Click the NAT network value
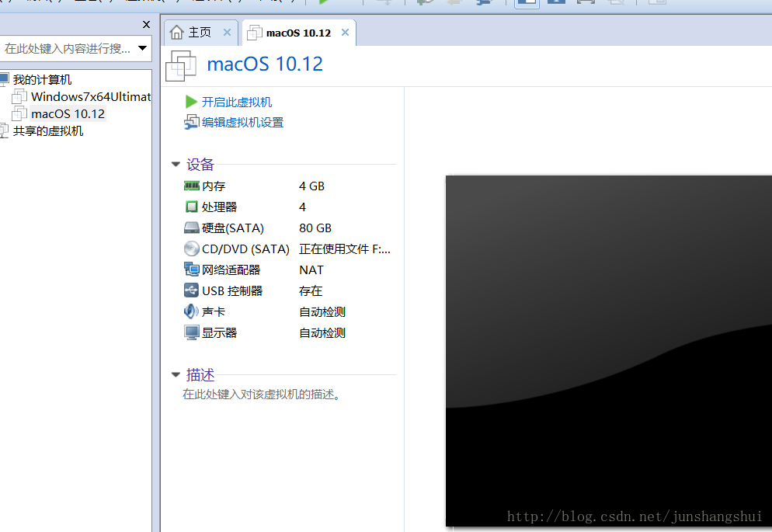This screenshot has height=532, width=772. point(311,269)
